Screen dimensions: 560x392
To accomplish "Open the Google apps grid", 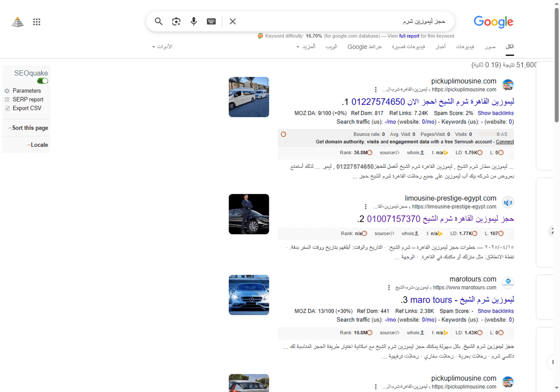I will click(37, 21).
